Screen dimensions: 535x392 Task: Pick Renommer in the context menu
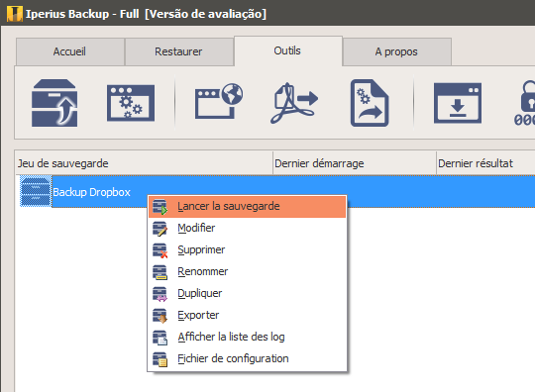coord(248,271)
